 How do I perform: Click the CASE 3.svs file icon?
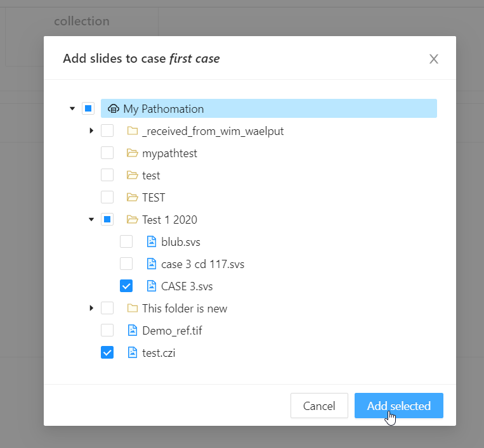tap(152, 286)
